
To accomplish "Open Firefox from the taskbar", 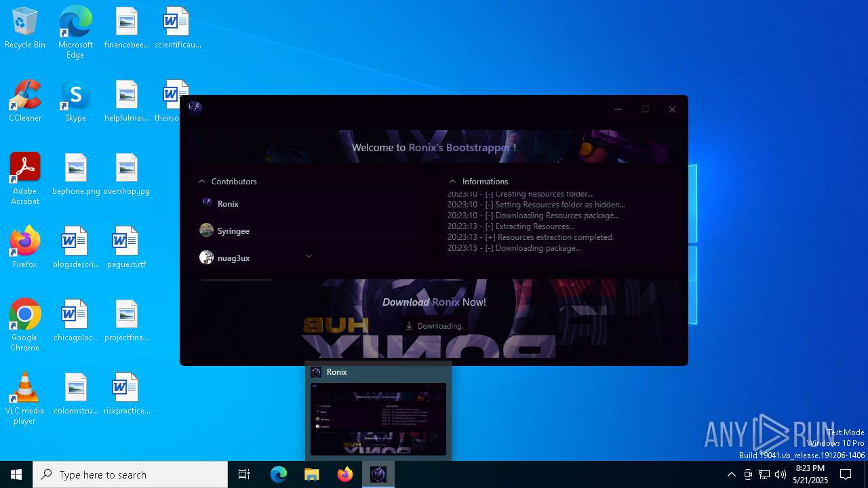I will point(345,474).
